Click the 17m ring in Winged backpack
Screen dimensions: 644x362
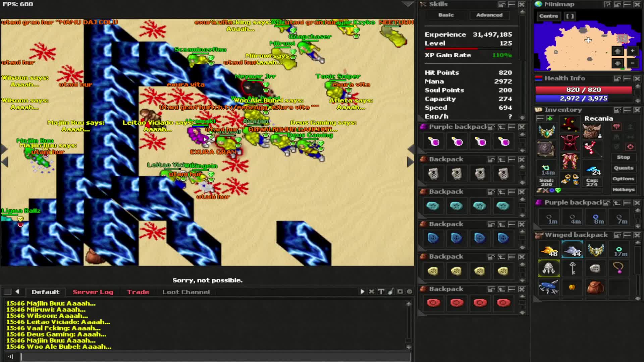coord(619,250)
